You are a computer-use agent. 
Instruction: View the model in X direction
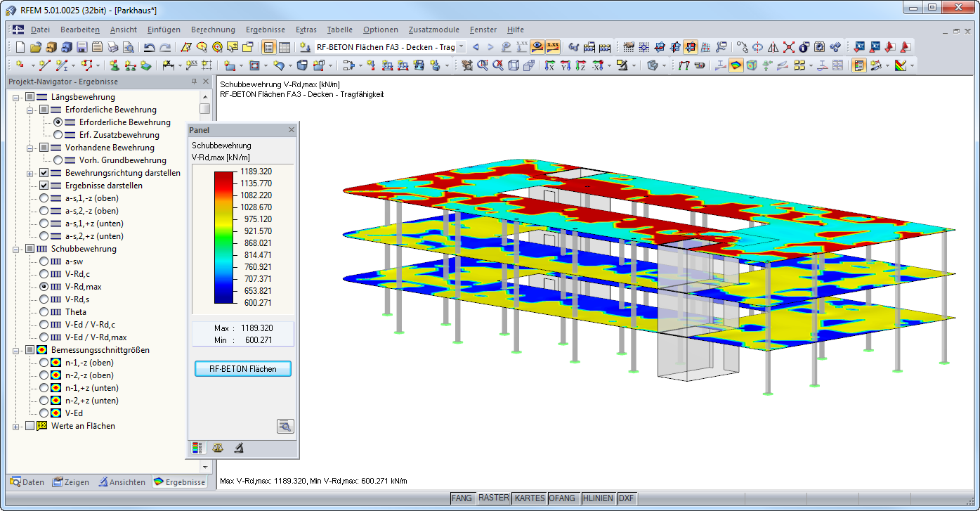point(549,66)
